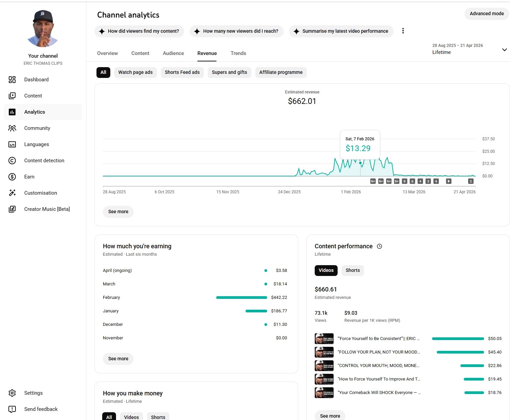510x420 pixels.
Task: Click the clock icon beside Content performance
Action: tap(379, 246)
